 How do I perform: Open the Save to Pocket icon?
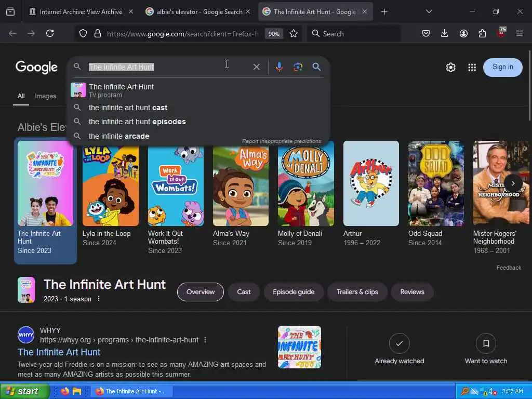coord(426,33)
